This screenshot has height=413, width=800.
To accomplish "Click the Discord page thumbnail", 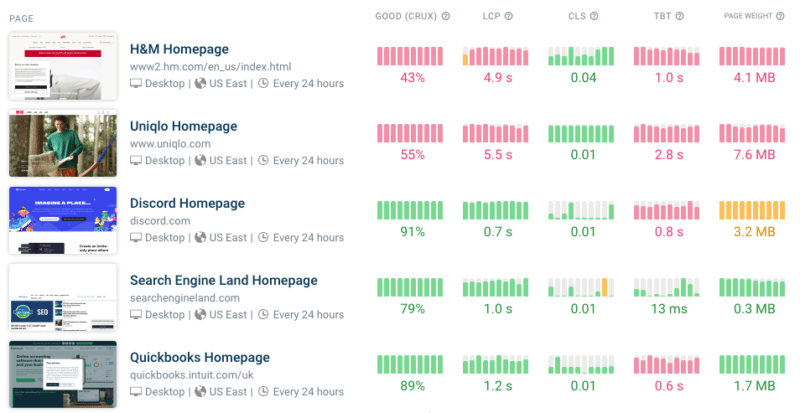I will pyautogui.click(x=63, y=220).
